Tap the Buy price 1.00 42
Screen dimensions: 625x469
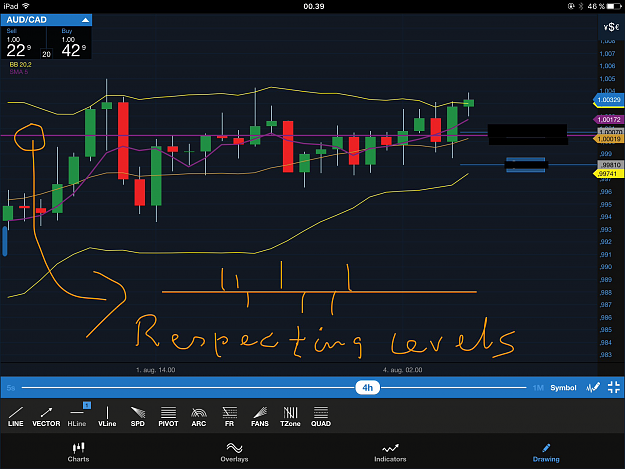point(74,46)
